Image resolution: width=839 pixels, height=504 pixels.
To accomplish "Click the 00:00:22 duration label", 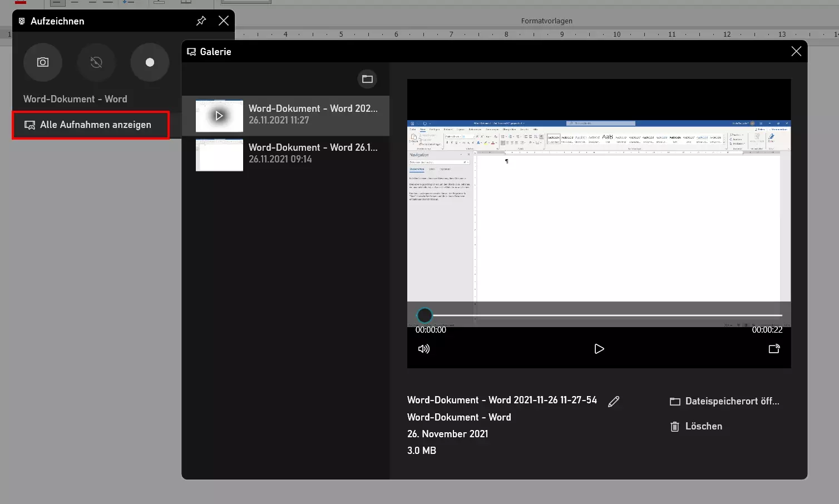I will (767, 330).
